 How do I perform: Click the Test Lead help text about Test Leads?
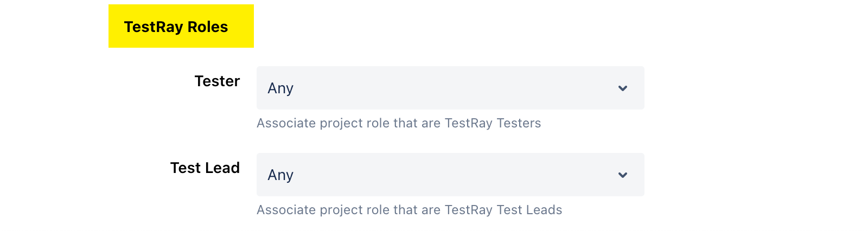(x=409, y=210)
